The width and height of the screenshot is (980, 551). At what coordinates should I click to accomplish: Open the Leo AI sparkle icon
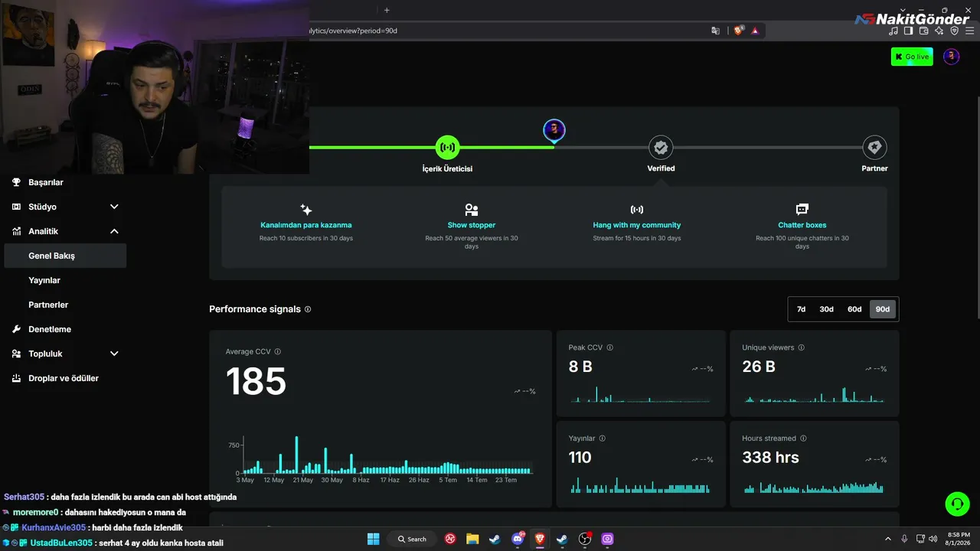point(939,31)
